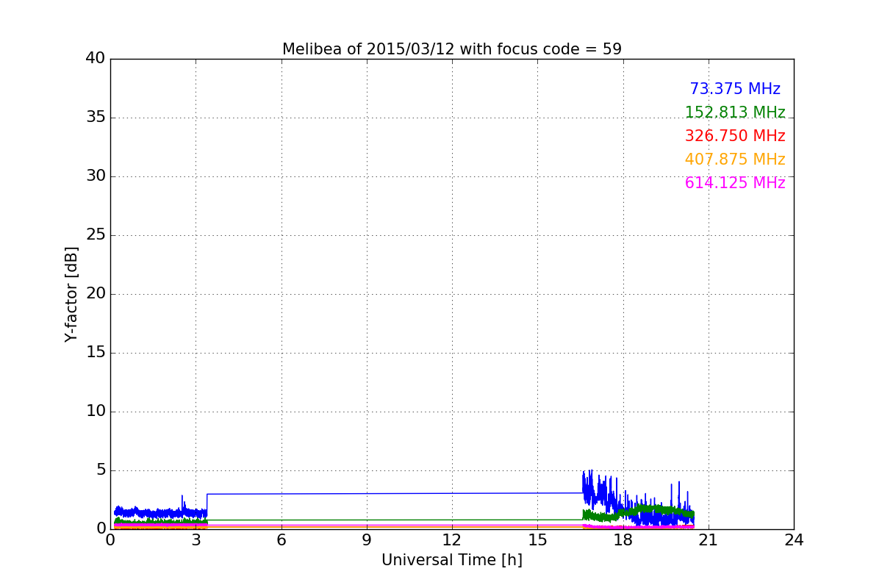The image size is (882, 588).
Task: Select the 73.375 MHz legend label
Action: tap(735, 89)
